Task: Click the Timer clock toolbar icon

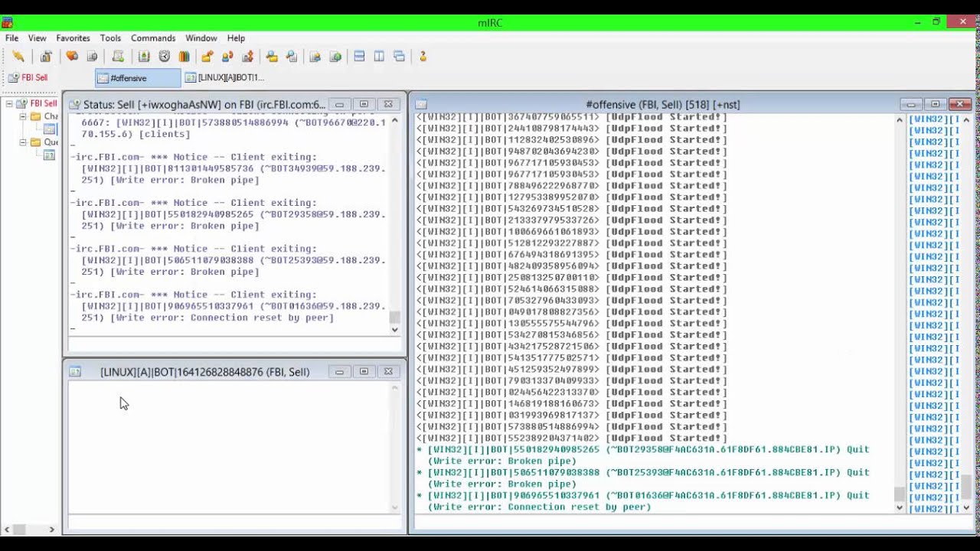Action: click(164, 57)
